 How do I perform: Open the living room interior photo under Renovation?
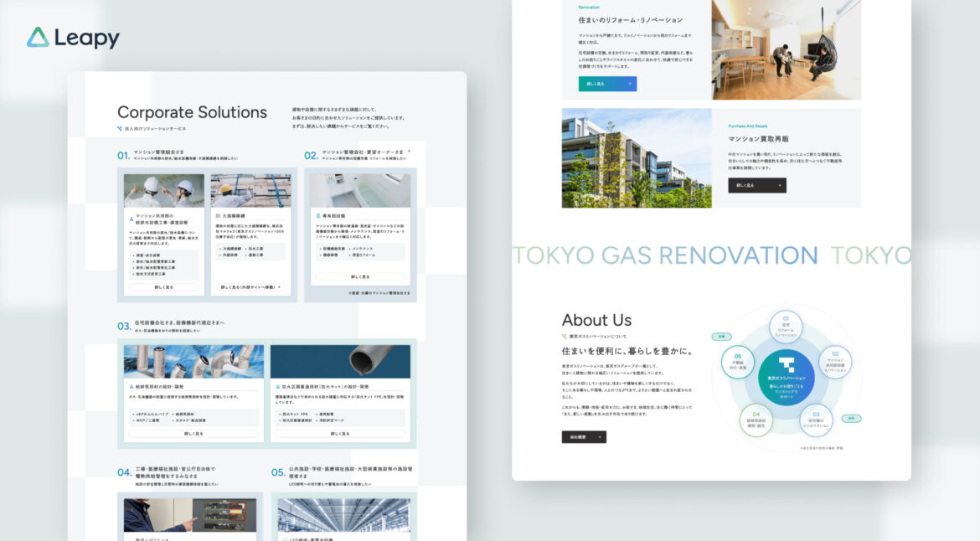coord(787,49)
